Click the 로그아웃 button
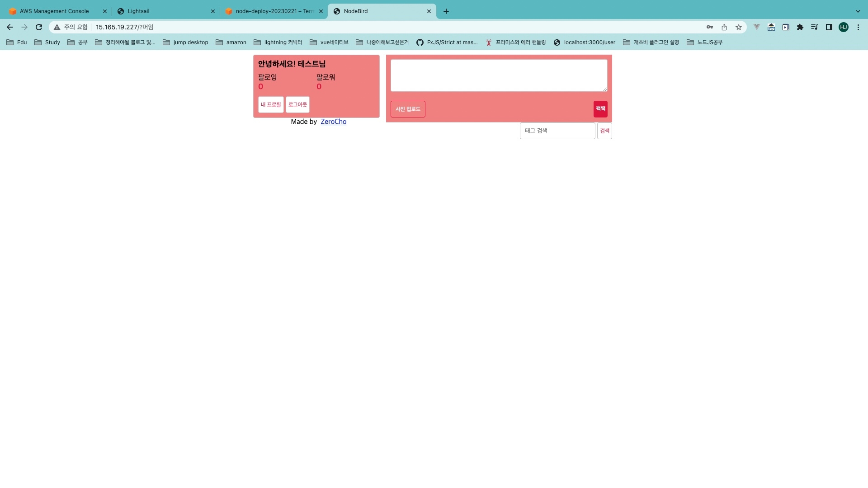 [297, 104]
